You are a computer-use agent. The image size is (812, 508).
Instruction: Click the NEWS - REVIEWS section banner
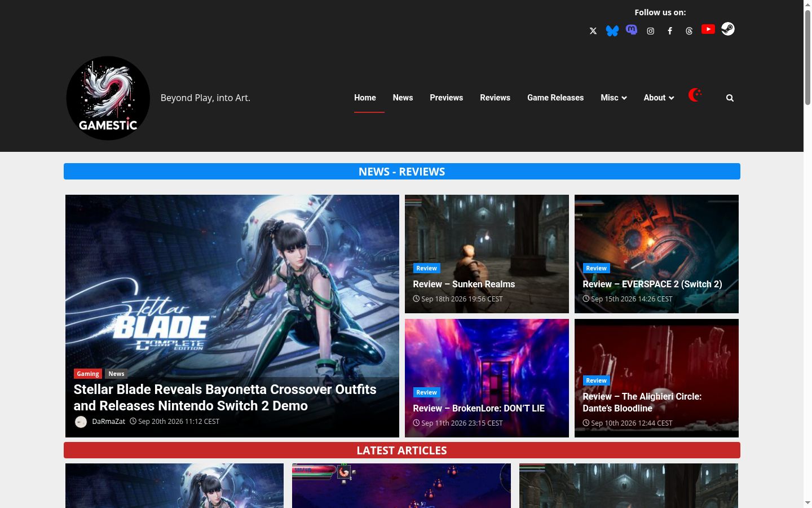point(402,172)
